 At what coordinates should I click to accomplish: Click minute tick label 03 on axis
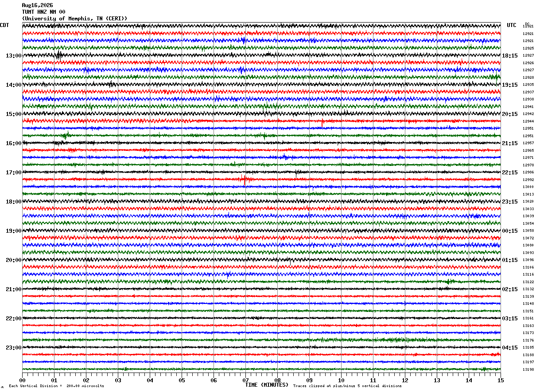[x=118, y=380]
